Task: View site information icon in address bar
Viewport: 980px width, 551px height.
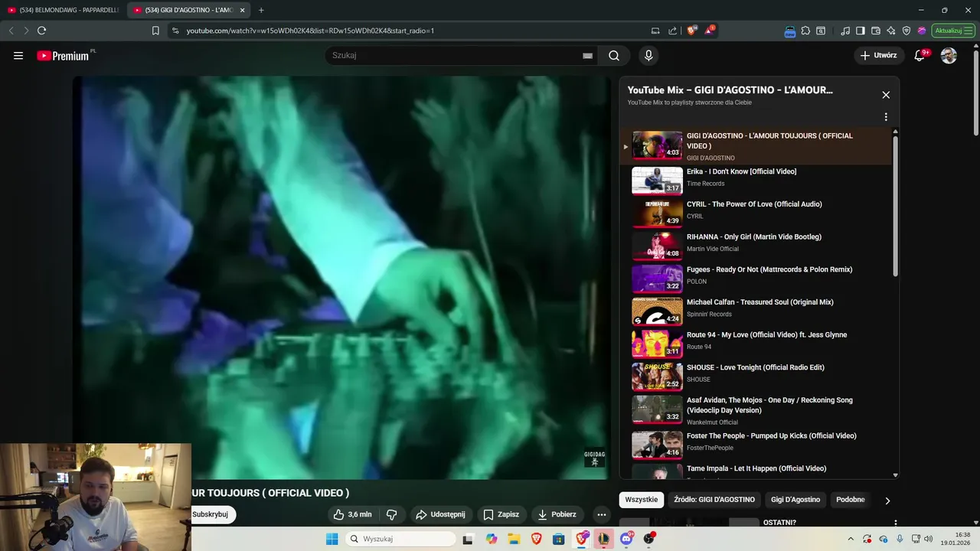Action: (175, 31)
